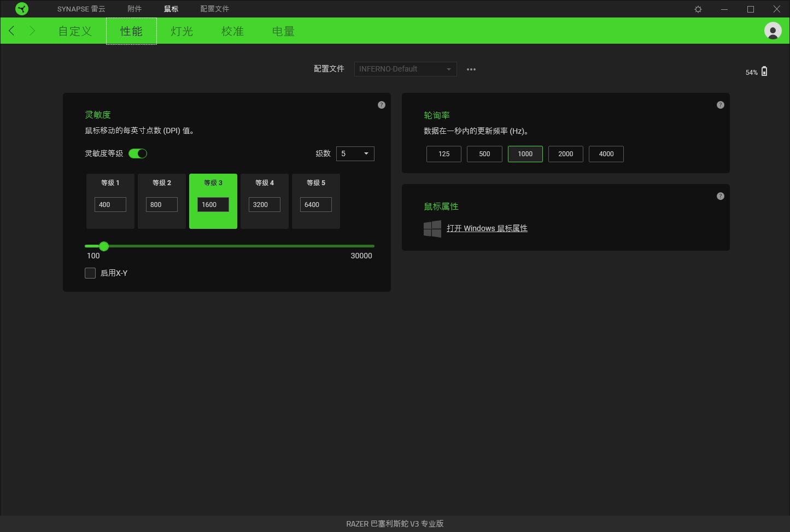
Task: Select the 4000 Hz polling rate
Action: pos(606,154)
